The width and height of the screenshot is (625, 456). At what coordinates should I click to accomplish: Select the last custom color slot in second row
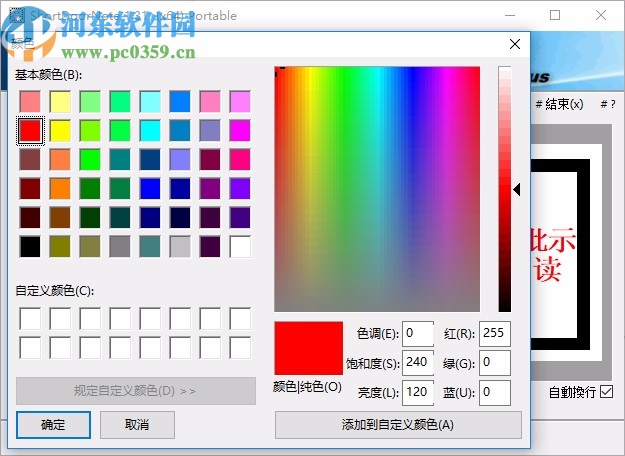(240, 348)
